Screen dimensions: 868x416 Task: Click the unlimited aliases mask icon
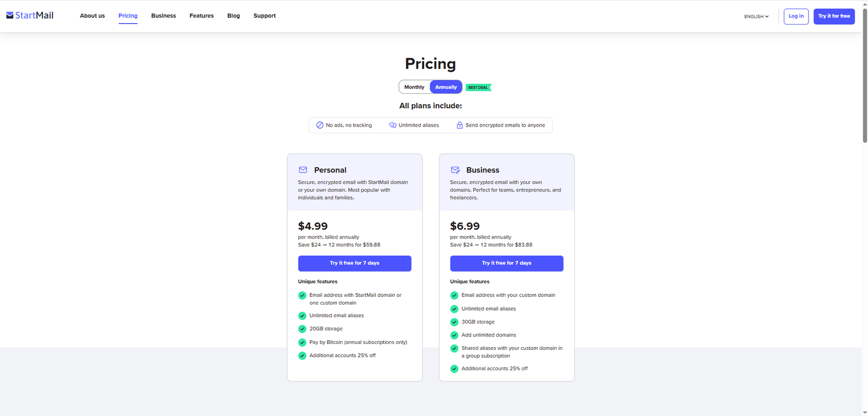pyautogui.click(x=392, y=125)
